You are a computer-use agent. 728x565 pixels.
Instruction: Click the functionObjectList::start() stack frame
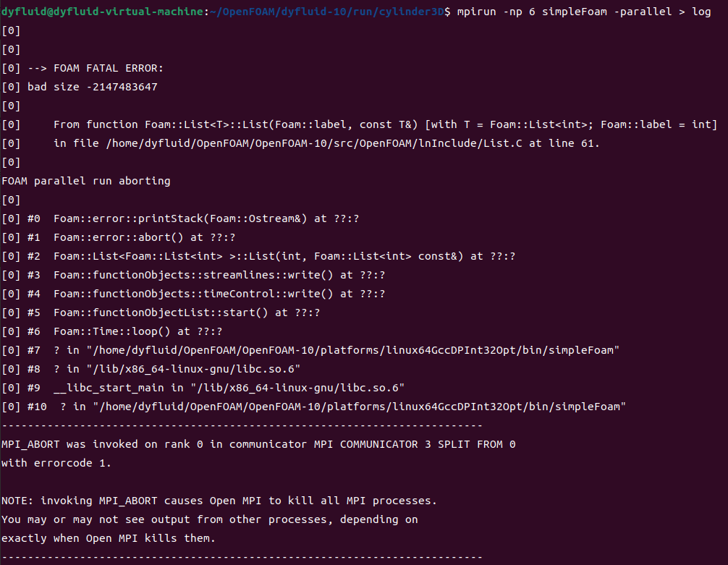(x=186, y=313)
